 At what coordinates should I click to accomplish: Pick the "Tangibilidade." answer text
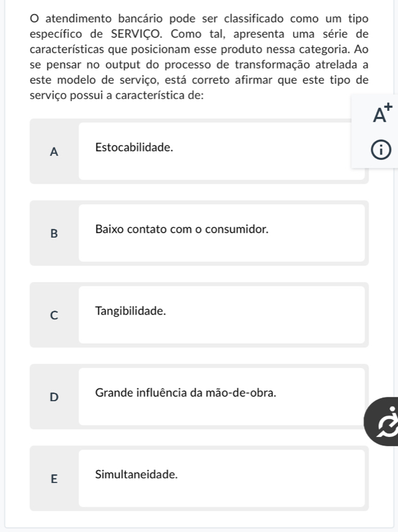(x=130, y=311)
